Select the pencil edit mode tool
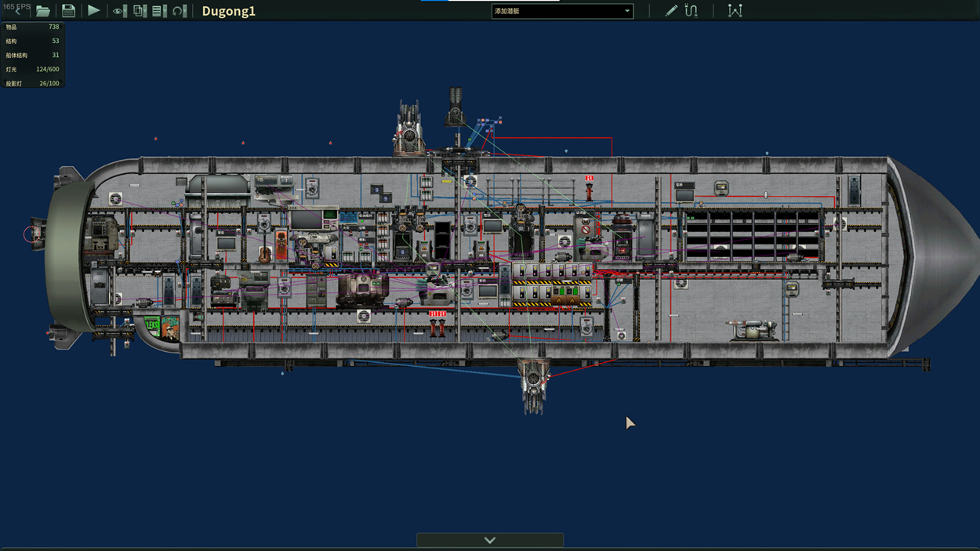980x551 pixels. 671,11
